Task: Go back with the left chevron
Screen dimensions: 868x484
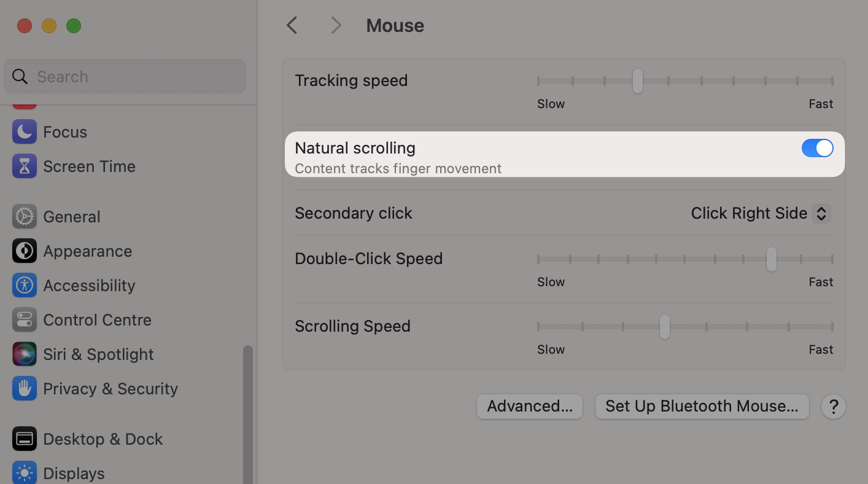Action: [x=292, y=25]
